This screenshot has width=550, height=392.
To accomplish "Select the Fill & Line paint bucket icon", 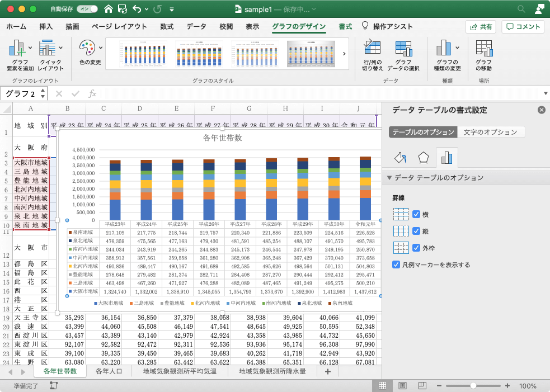I will pyautogui.click(x=400, y=158).
